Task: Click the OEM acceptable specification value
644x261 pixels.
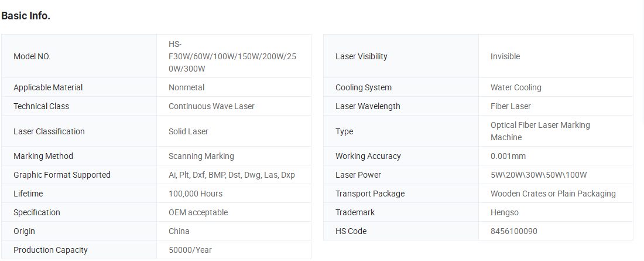Action: point(198,212)
